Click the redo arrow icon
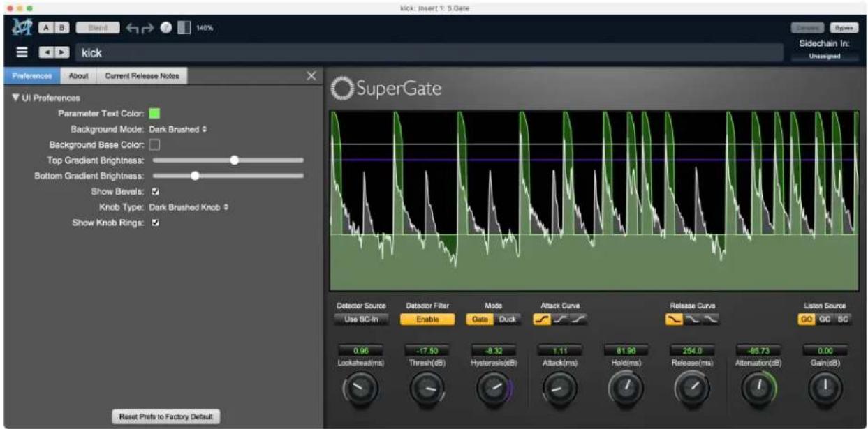868x429 pixels. coord(148,29)
